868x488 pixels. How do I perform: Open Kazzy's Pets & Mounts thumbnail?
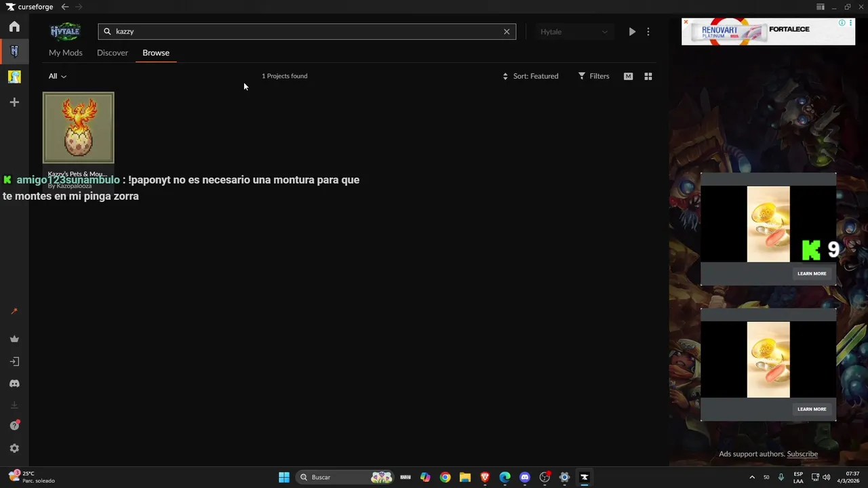(x=79, y=127)
